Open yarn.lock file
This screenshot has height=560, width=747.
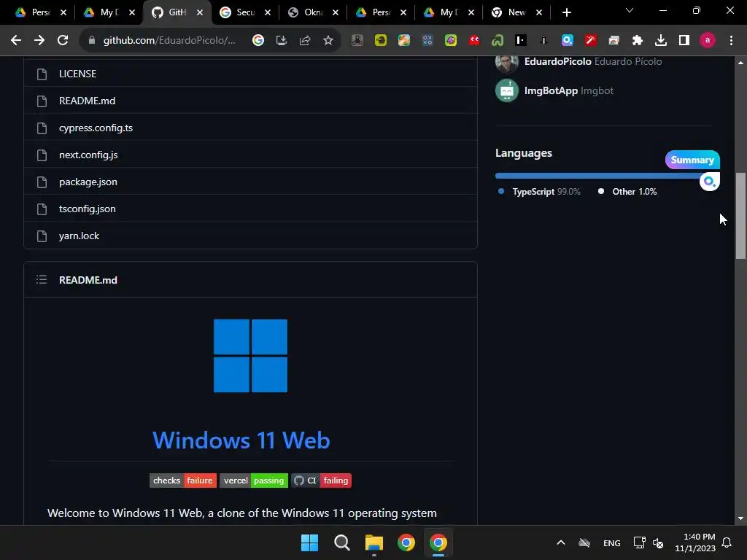(x=79, y=236)
